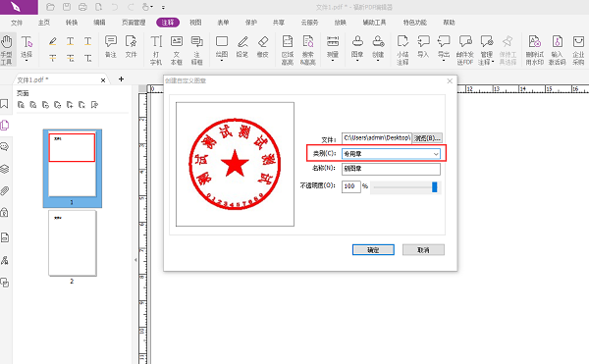Viewport: 589px width, 364px height.
Task: Attach a File (文件) annotation
Action: click(x=131, y=46)
